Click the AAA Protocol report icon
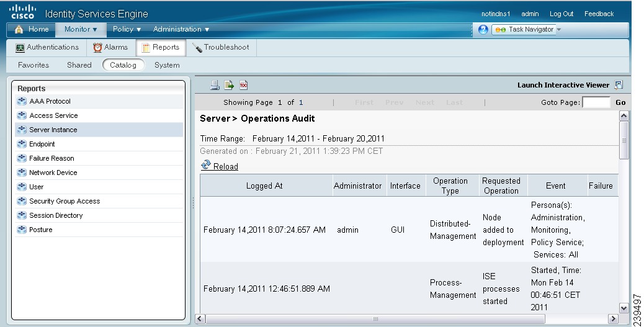 22,101
